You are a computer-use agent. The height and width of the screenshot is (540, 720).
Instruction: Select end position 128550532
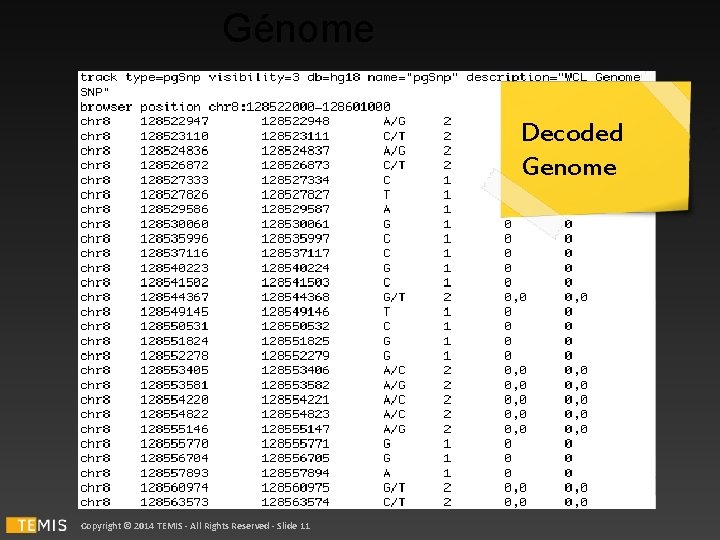[295, 326]
